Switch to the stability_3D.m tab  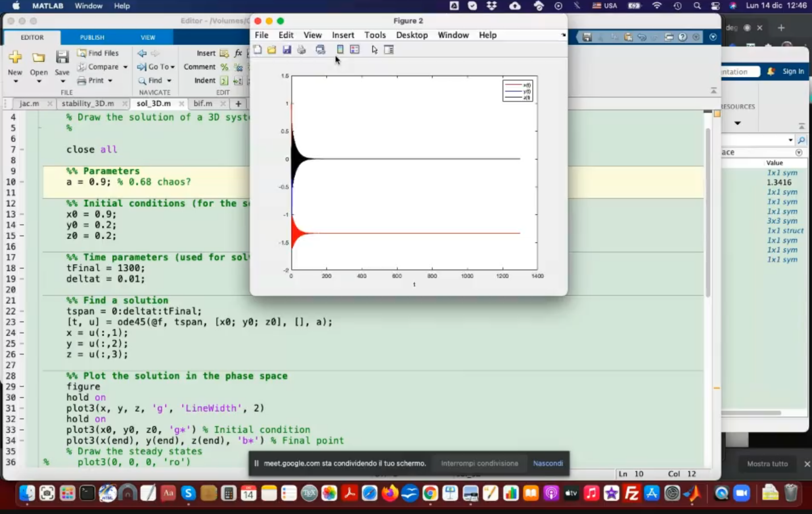(x=88, y=104)
